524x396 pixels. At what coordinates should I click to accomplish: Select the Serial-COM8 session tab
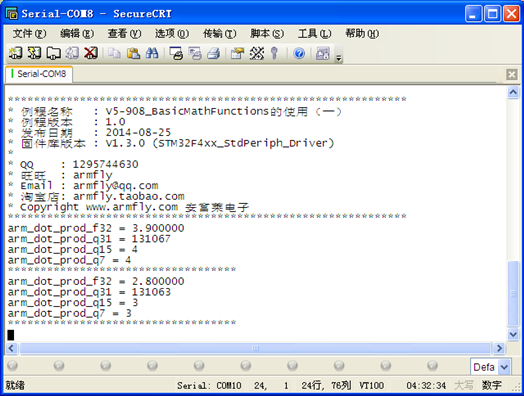coord(39,74)
